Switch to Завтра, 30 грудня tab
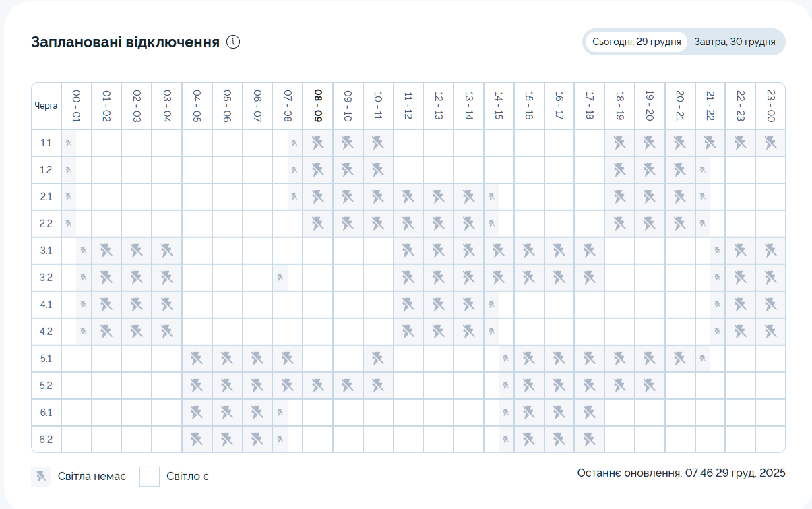 click(x=735, y=42)
